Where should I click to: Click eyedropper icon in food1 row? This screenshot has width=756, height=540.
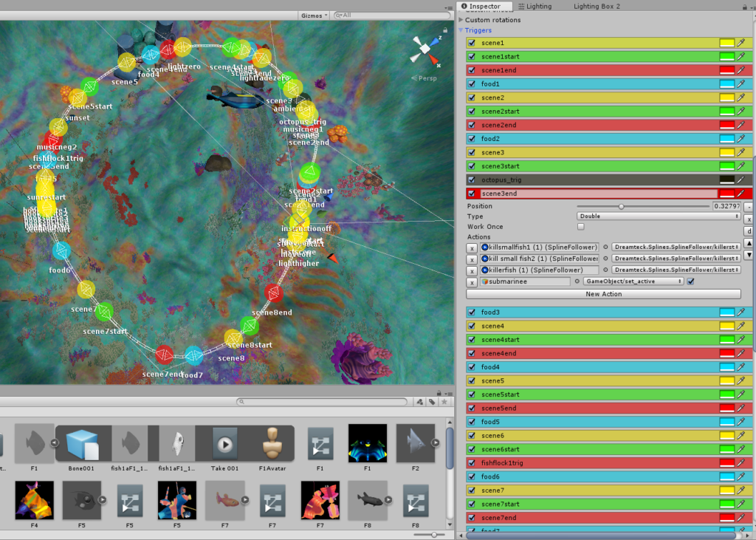(741, 83)
